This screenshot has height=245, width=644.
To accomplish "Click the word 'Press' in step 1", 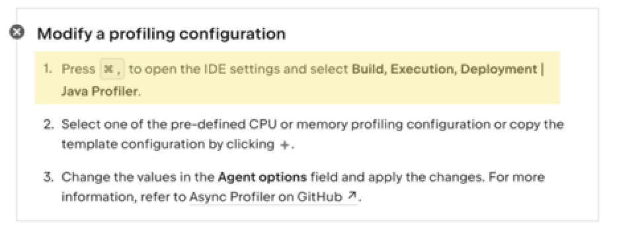I will (78, 69).
